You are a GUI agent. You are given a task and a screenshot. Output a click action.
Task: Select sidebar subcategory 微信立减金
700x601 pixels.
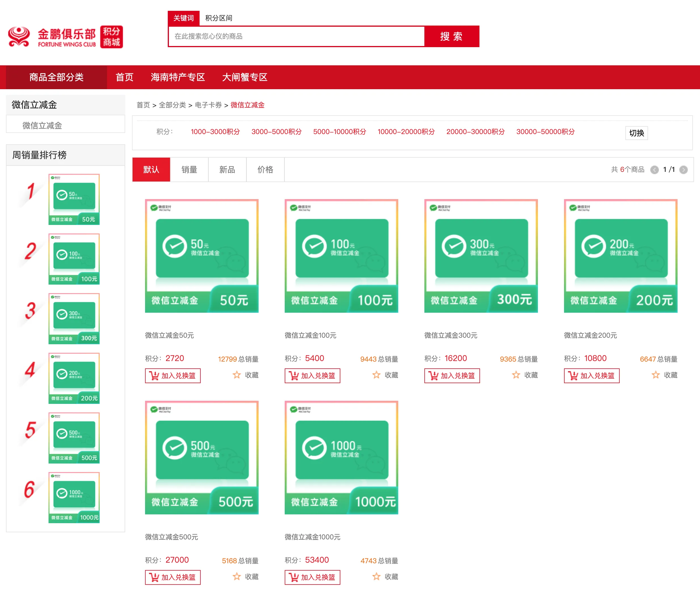click(x=42, y=126)
